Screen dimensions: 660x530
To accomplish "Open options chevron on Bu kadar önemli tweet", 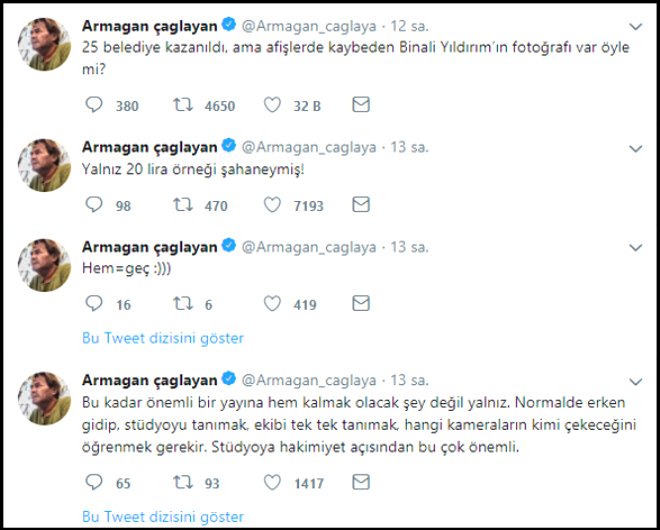I will click(635, 381).
